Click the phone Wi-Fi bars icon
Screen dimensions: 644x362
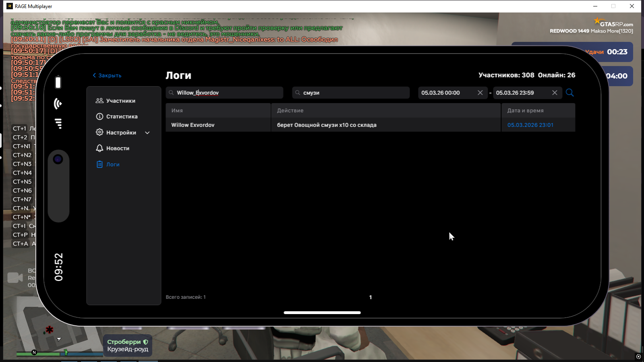click(59, 124)
